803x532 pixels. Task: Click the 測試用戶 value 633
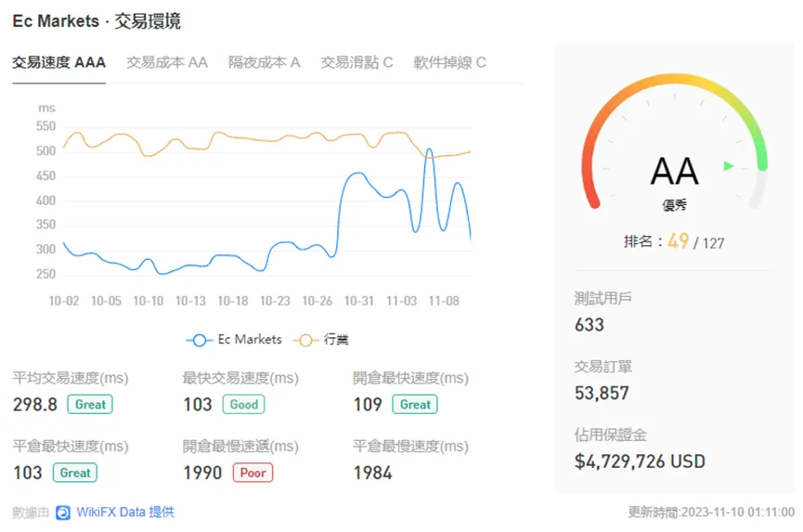pyautogui.click(x=589, y=325)
